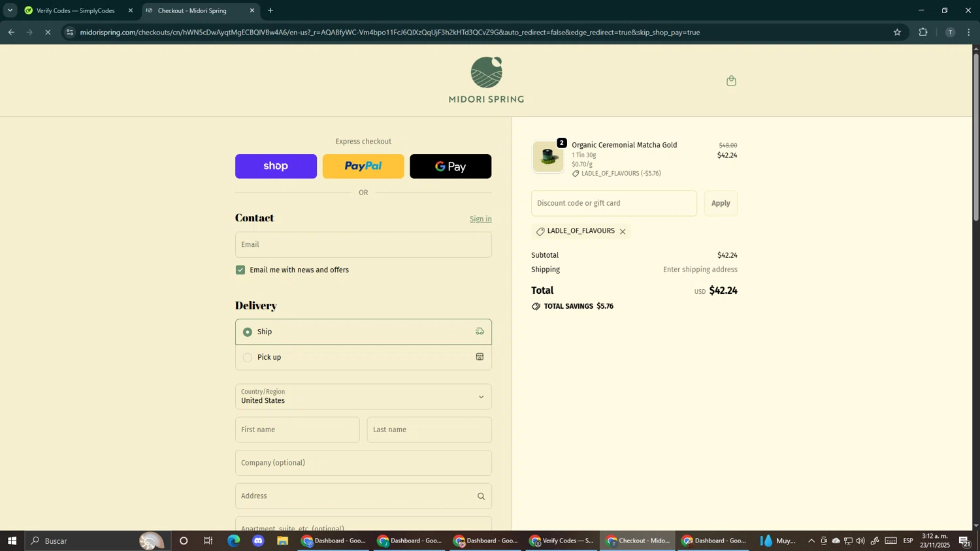Click the Apply discount button

[721, 204]
